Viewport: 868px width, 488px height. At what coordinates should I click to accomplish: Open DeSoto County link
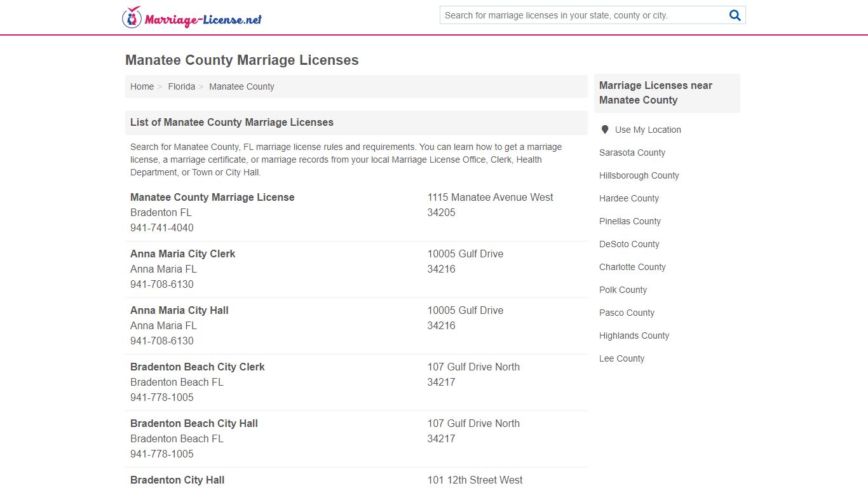(x=629, y=244)
